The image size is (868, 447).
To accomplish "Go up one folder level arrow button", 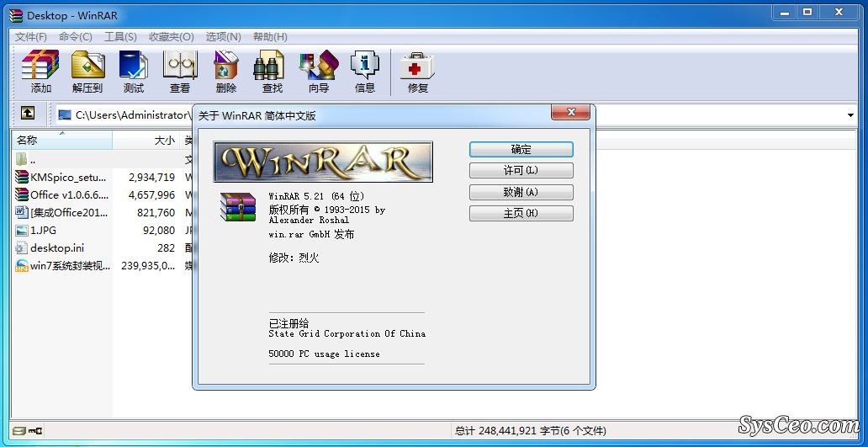I will pyautogui.click(x=28, y=114).
